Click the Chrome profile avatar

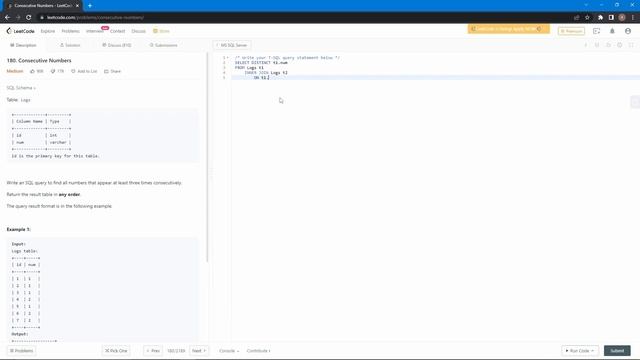point(622,18)
